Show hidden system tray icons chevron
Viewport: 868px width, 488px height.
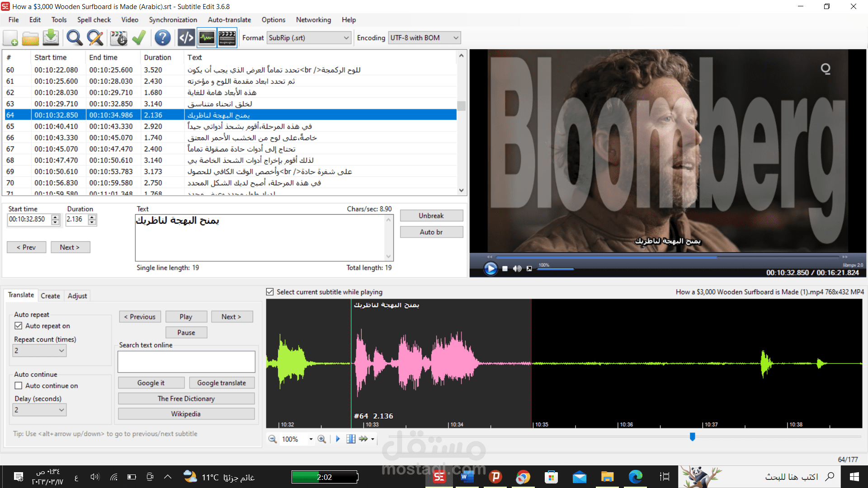click(x=168, y=477)
